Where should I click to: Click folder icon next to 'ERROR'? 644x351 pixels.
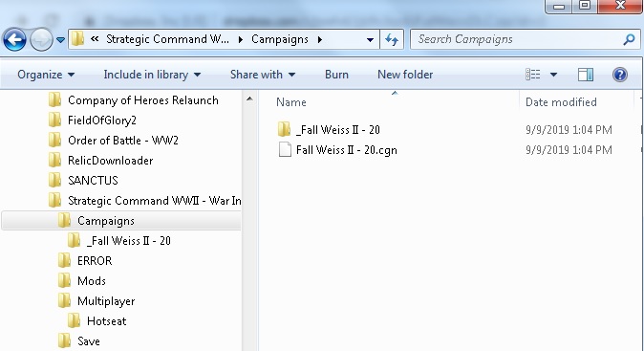(x=64, y=260)
